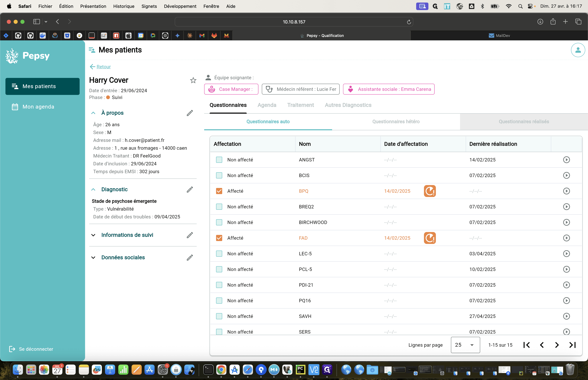Open Finder from the Dock

click(18, 370)
